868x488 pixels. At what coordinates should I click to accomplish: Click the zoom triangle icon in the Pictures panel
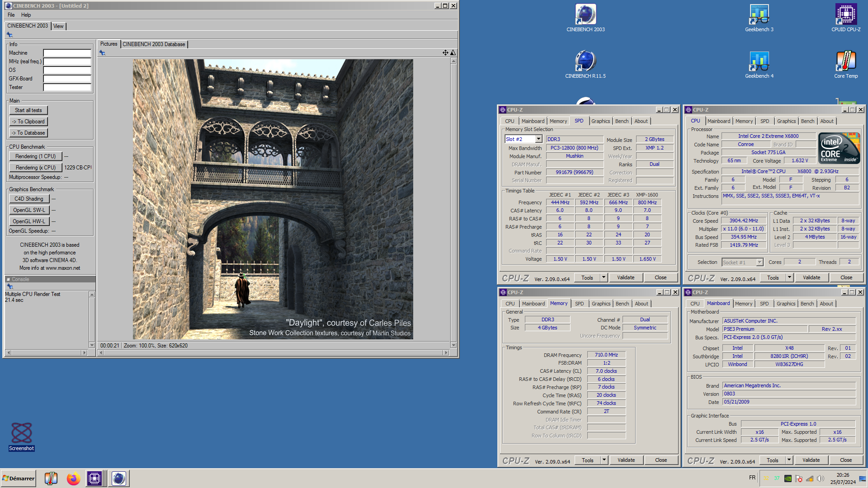pyautogui.click(x=453, y=53)
